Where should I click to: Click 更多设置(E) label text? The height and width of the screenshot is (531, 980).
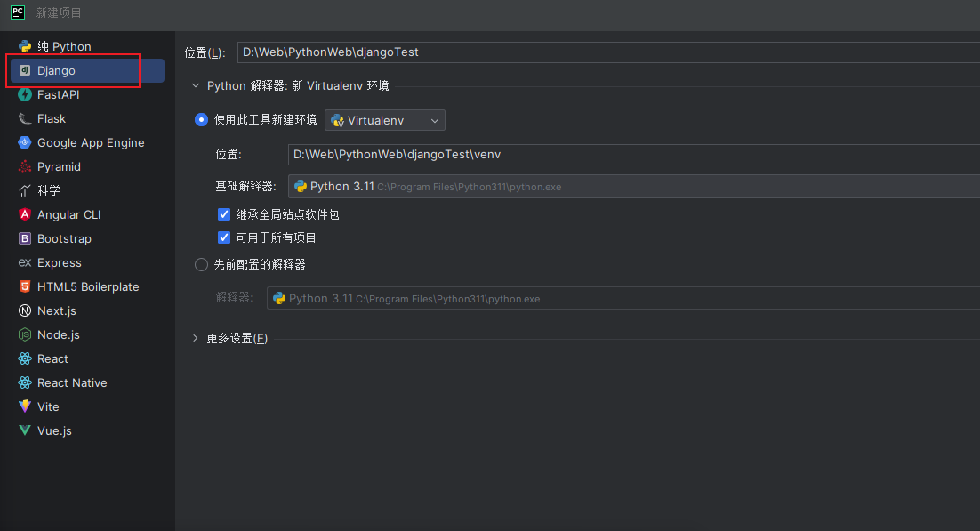[x=237, y=338]
